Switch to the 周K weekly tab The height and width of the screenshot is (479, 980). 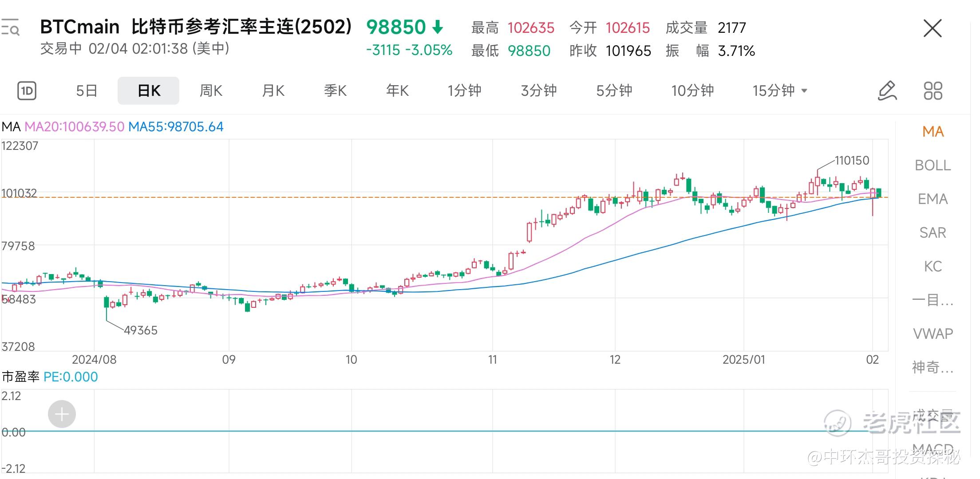point(210,91)
